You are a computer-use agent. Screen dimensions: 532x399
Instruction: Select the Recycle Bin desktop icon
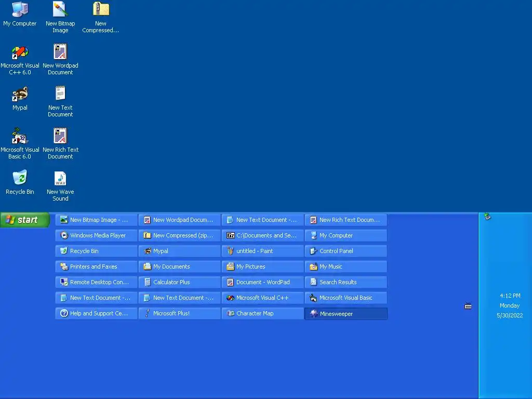coord(20,182)
